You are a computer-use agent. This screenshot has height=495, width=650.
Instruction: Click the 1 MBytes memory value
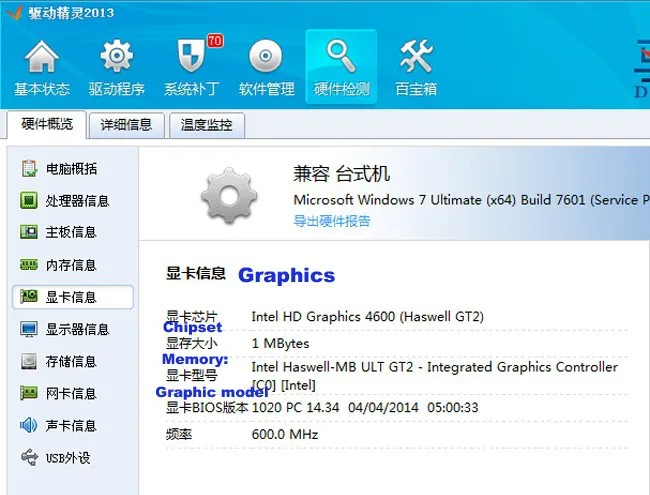point(280,343)
